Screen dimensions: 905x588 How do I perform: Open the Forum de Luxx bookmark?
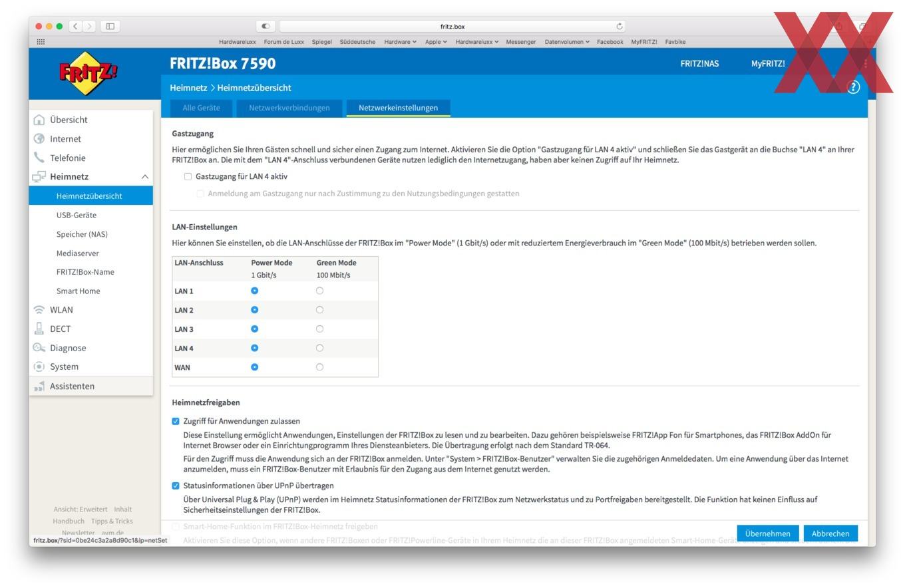[283, 42]
